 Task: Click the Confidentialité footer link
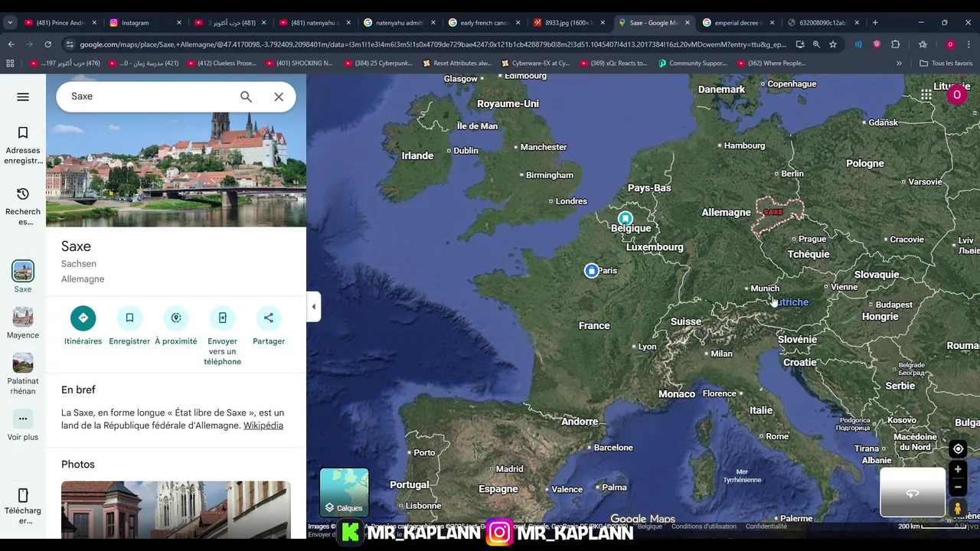[x=766, y=527]
